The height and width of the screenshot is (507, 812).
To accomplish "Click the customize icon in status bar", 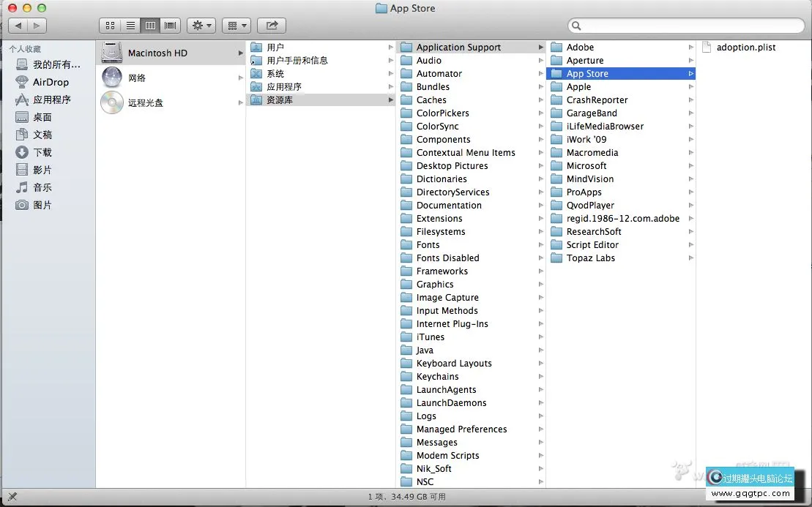I will (x=12, y=497).
